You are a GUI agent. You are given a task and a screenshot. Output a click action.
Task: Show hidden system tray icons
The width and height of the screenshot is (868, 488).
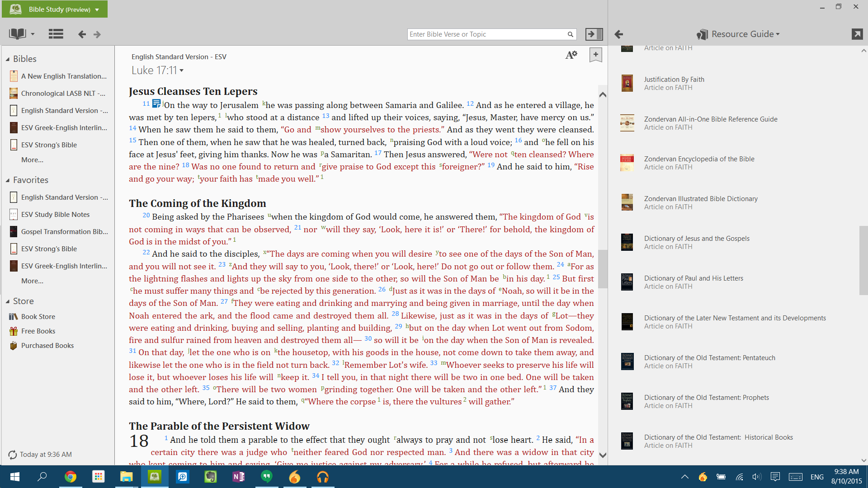(x=685, y=477)
